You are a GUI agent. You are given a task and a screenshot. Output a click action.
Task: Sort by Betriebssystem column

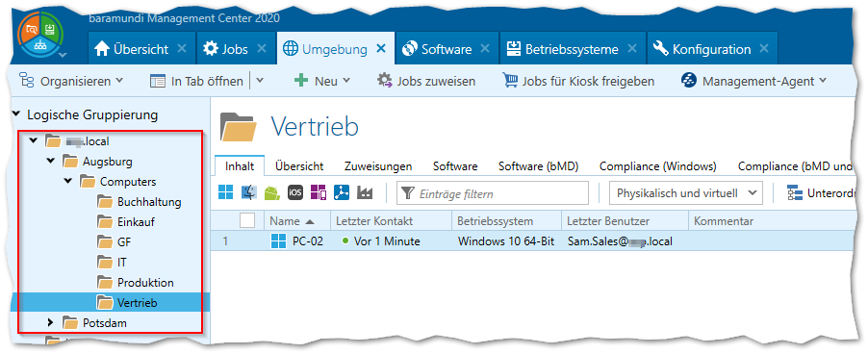coord(506,221)
